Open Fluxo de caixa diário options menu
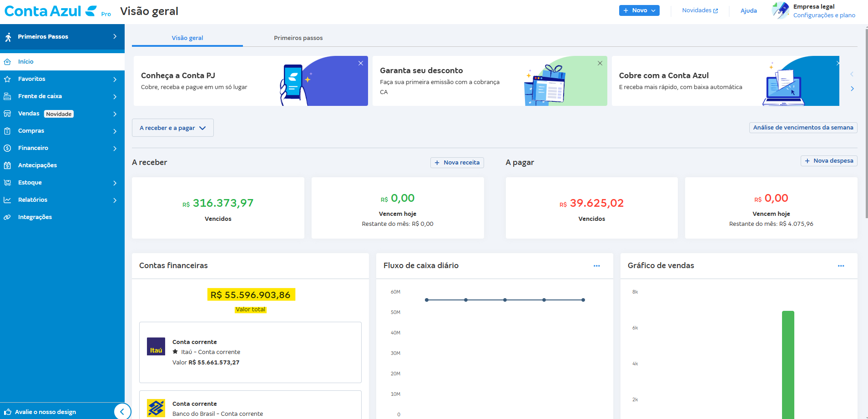 tap(597, 266)
